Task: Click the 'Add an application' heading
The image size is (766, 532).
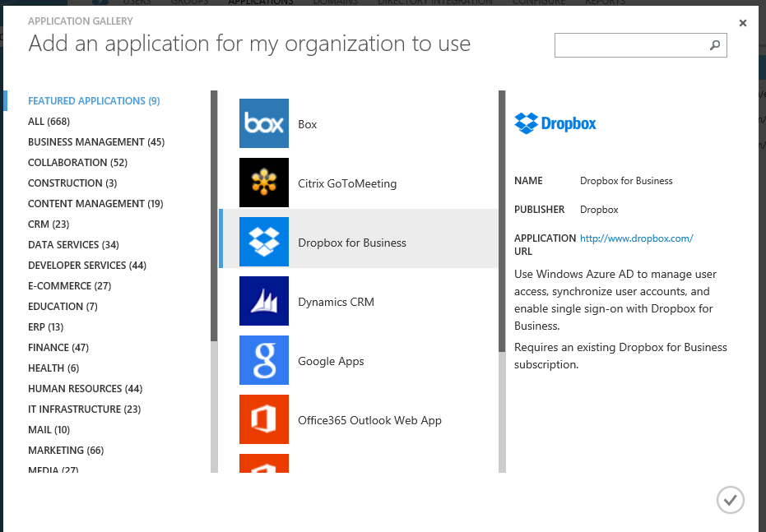Action: point(249,44)
